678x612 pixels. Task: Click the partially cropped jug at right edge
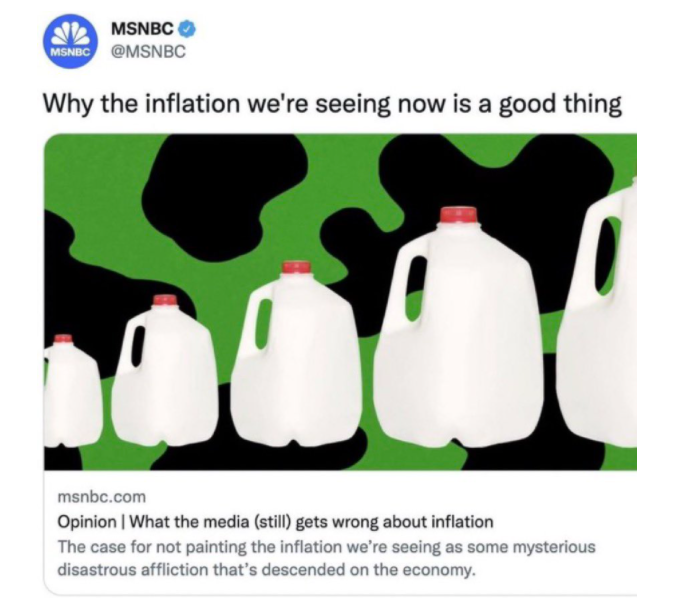pyautogui.click(x=597, y=311)
